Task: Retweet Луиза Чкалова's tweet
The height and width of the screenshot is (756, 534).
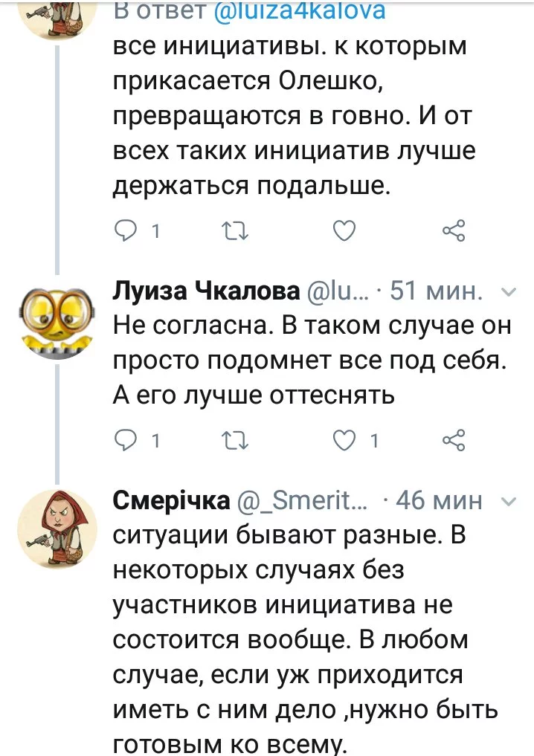Action: tap(237, 441)
